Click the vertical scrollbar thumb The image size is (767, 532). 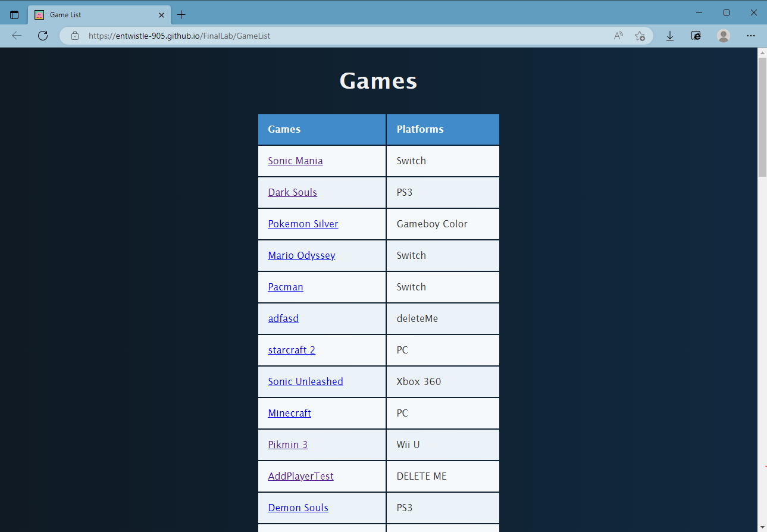[762, 117]
